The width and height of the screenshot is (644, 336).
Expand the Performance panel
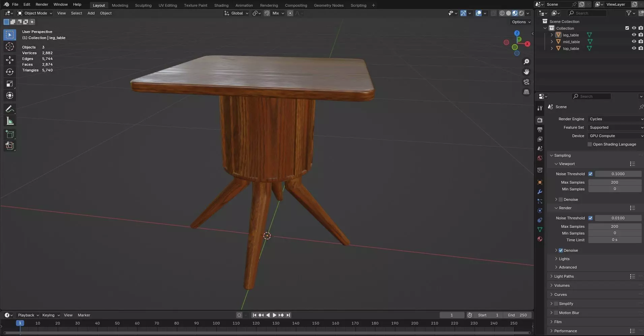(x=565, y=331)
